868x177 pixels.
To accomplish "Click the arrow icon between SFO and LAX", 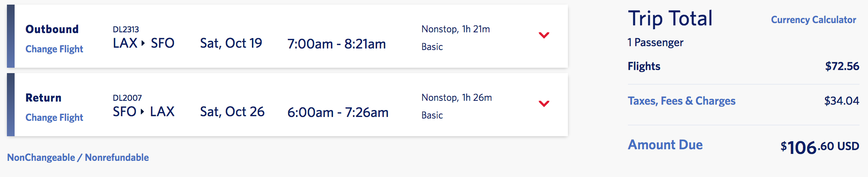I will (142, 112).
